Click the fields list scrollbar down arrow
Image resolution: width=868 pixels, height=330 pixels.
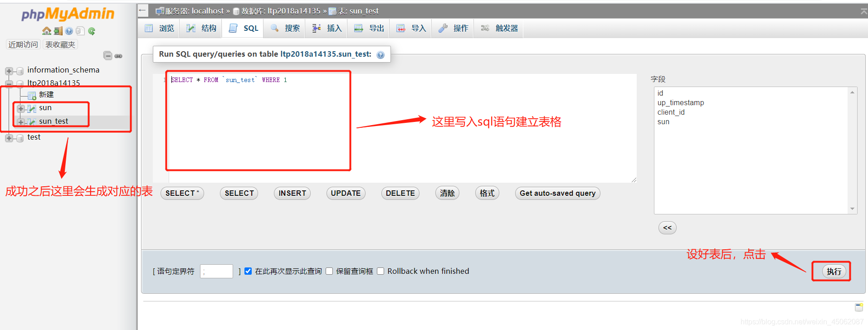coord(853,209)
